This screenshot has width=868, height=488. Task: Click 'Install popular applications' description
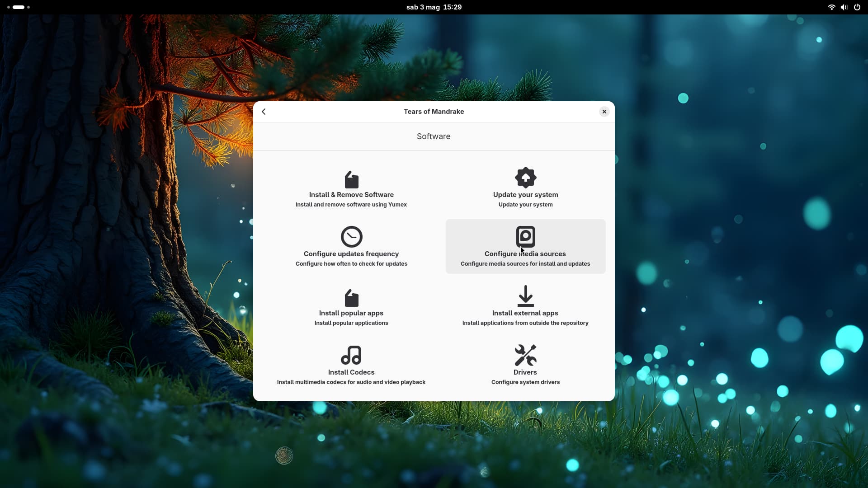351,323
